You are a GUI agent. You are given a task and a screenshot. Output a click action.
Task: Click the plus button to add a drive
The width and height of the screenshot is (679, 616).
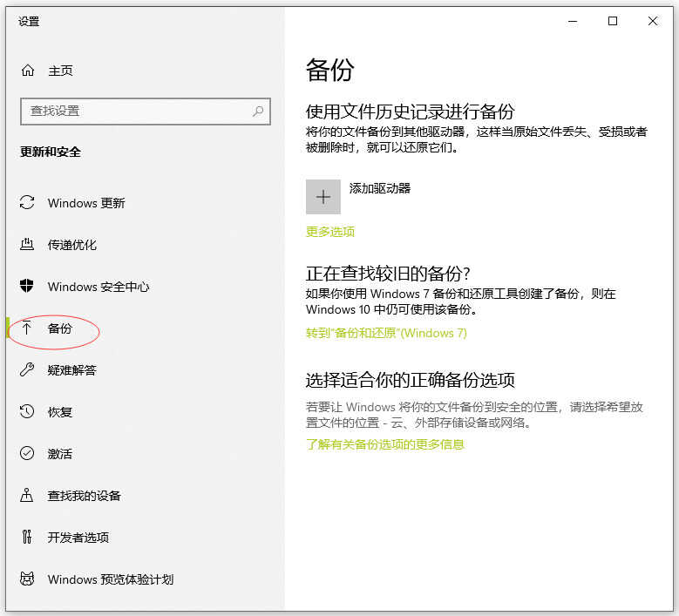point(323,197)
